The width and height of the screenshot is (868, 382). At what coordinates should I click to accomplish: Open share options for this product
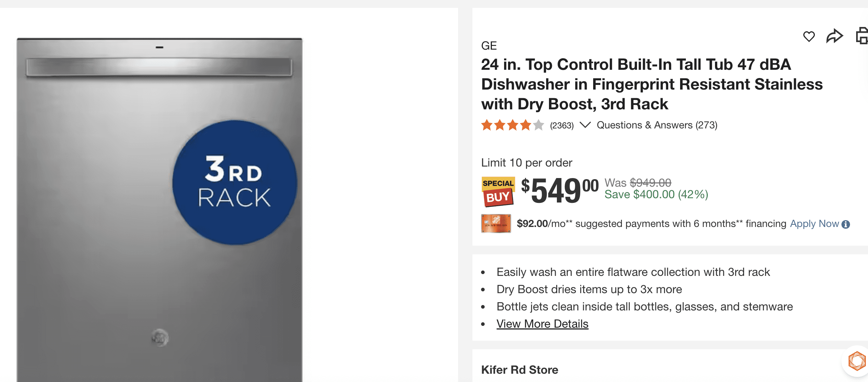(835, 36)
